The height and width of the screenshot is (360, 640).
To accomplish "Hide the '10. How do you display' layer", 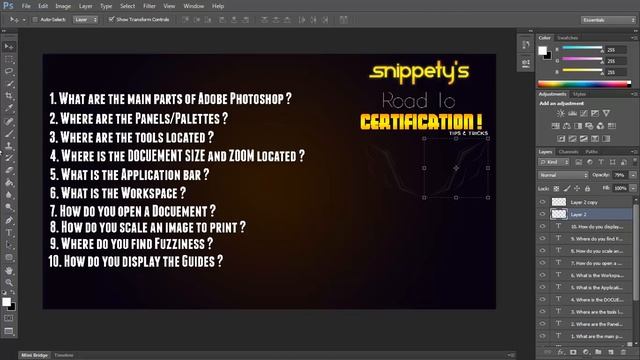I will pos(542,226).
